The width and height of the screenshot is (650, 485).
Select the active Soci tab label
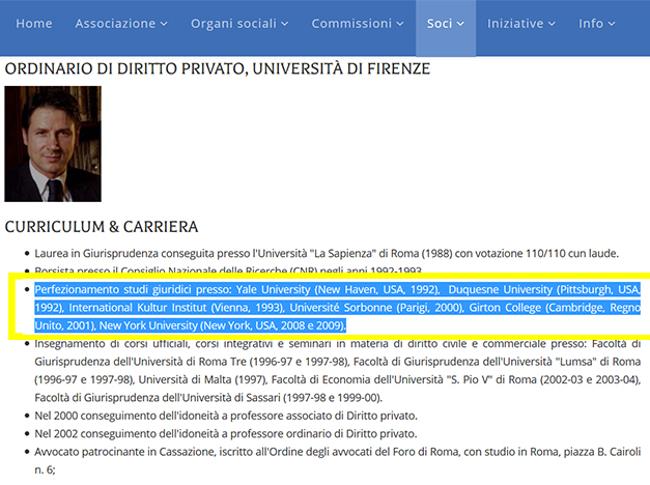(x=439, y=23)
